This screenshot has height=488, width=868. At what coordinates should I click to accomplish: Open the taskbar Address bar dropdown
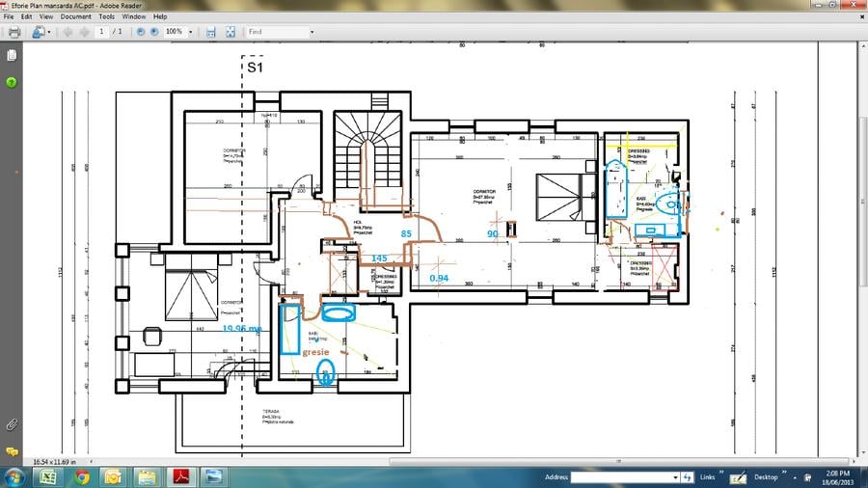pos(675,477)
